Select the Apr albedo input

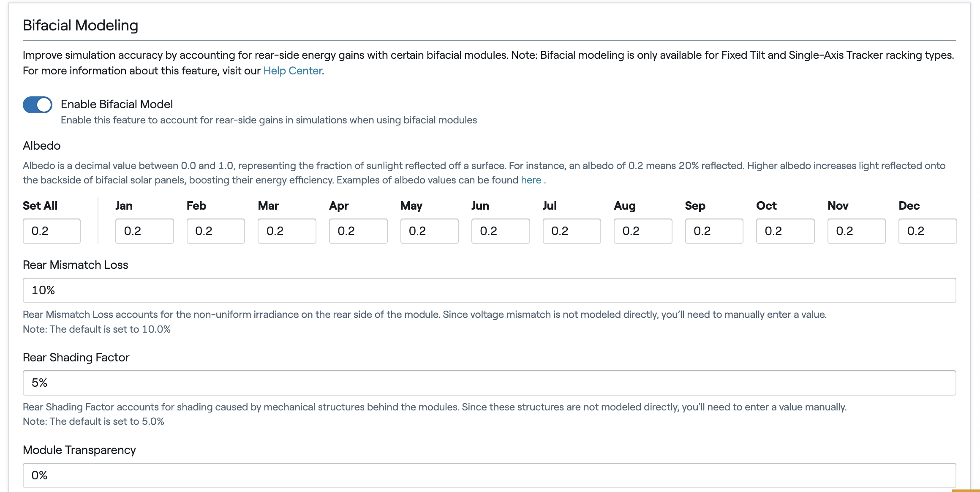click(x=358, y=231)
